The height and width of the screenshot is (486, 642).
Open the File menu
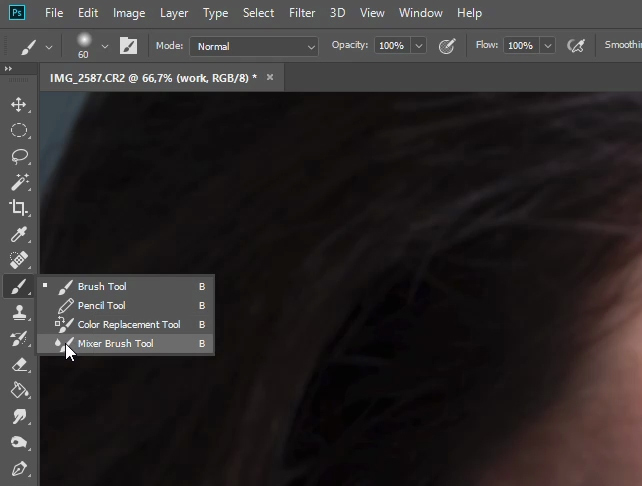54,13
